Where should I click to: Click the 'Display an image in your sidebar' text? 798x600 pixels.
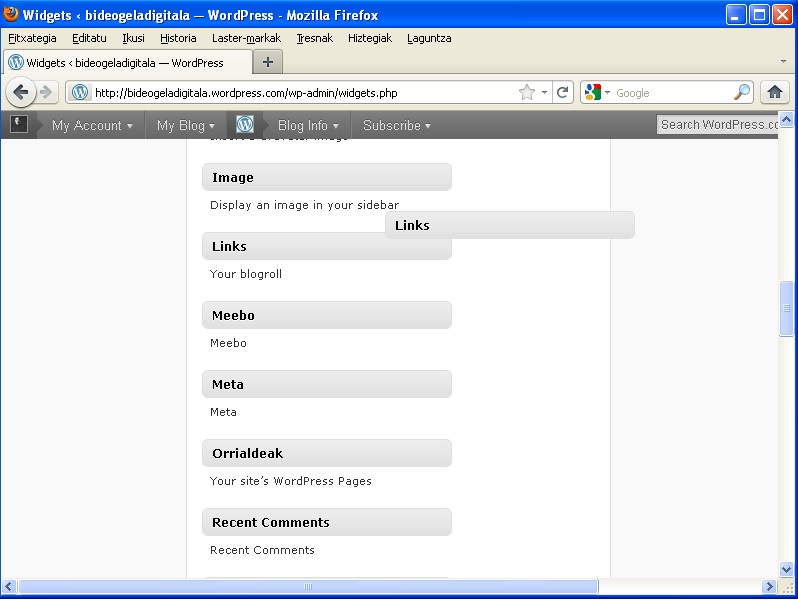304,205
